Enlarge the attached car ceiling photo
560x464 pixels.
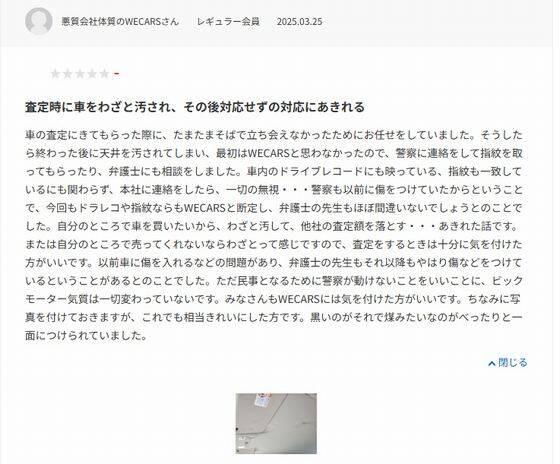coord(276,424)
